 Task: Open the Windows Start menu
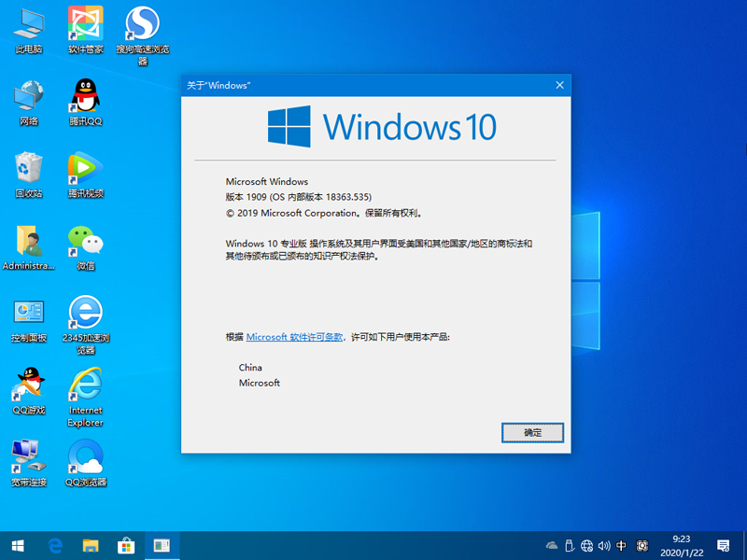pos(18,545)
